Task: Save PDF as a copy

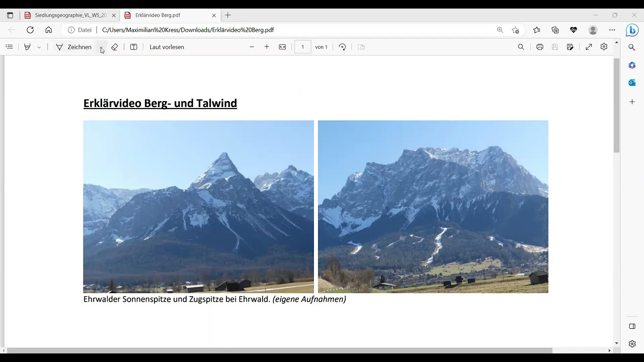Action: (570, 47)
